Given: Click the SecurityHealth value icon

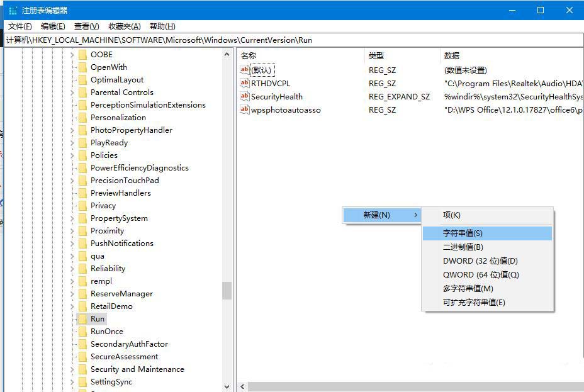Looking at the screenshot, I should (x=245, y=96).
